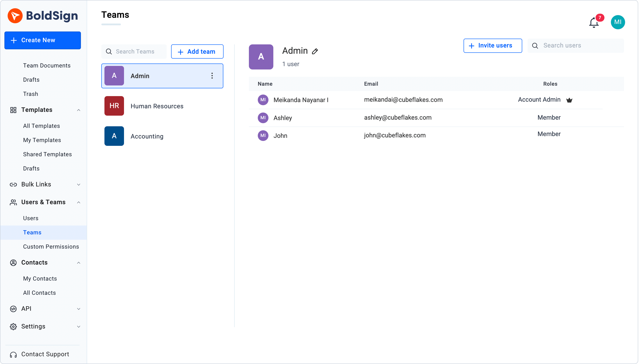Screen dimensions: 640x364
Task: Expand the Settings section chevron
Action: pyautogui.click(x=79, y=327)
